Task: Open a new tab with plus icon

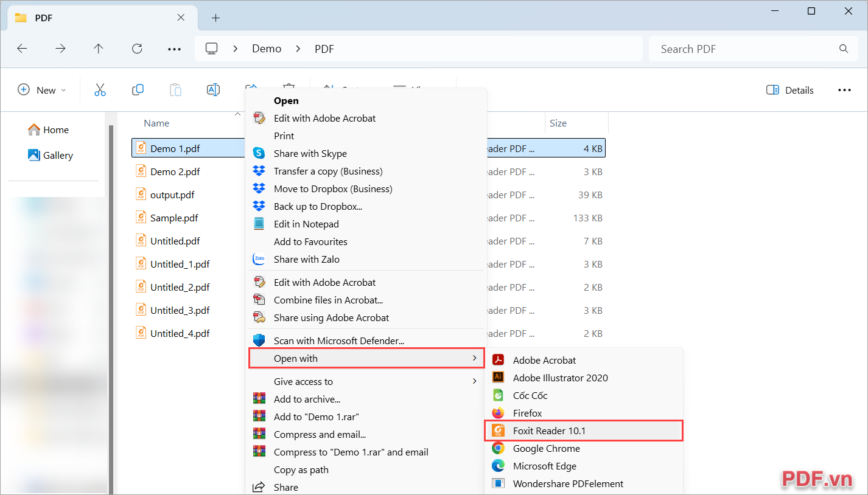Action: tap(215, 18)
